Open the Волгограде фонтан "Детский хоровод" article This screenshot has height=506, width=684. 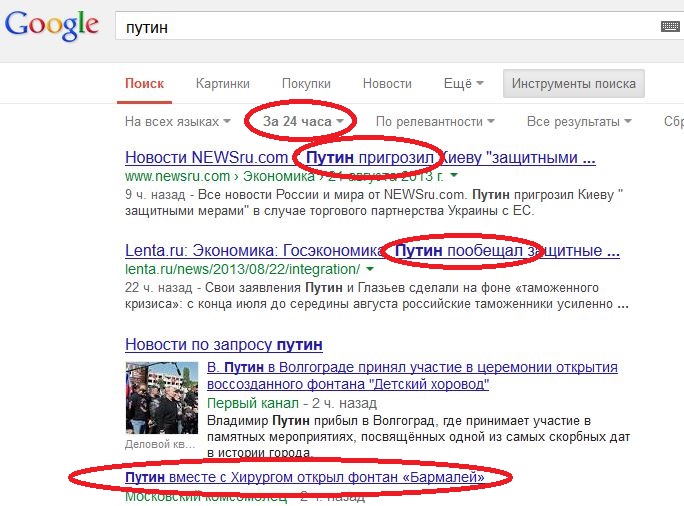click(x=412, y=376)
